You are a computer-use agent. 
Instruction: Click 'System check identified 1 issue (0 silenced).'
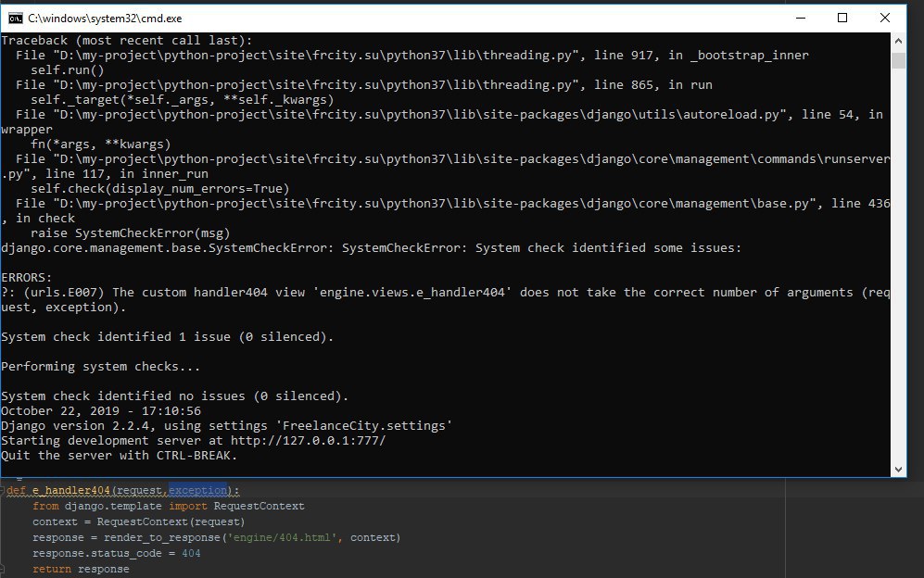168,336
